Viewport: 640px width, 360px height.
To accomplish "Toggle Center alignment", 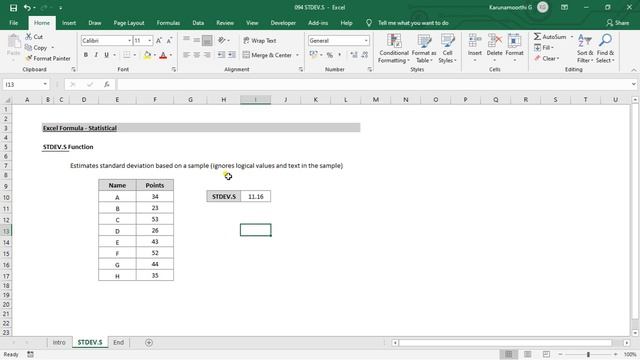I will pos(197,55).
